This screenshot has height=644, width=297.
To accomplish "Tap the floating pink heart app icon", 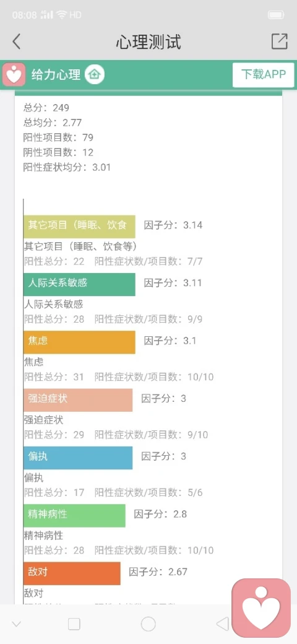I will click(261, 608).
